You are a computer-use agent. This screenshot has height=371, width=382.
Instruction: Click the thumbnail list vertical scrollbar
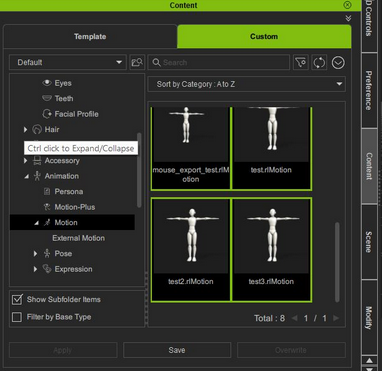tap(337, 262)
